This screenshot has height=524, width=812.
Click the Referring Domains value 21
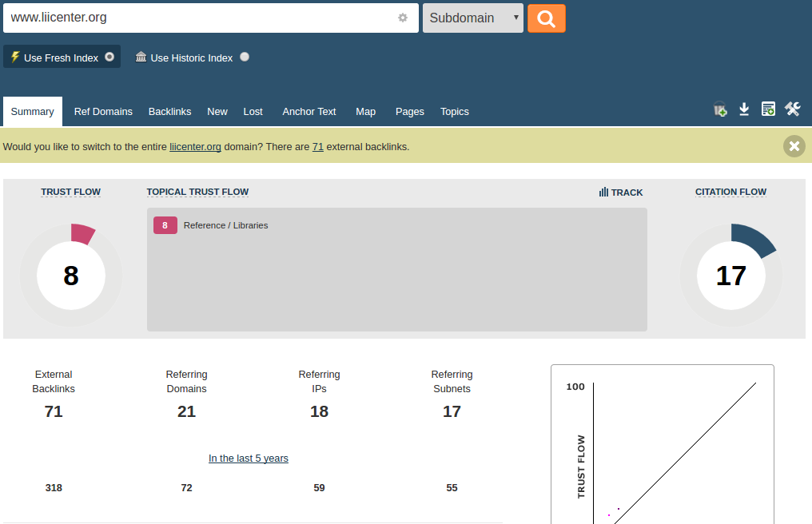tap(186, 411)
